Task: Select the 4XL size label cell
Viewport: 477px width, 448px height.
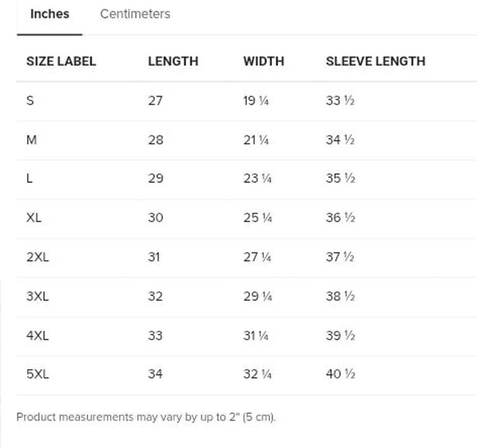Action: pos(37,336)
